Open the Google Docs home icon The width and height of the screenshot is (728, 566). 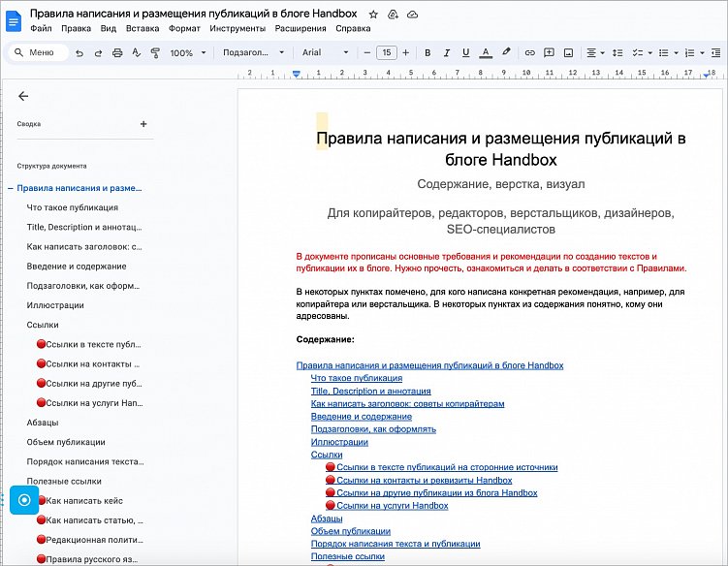point(14,21)
